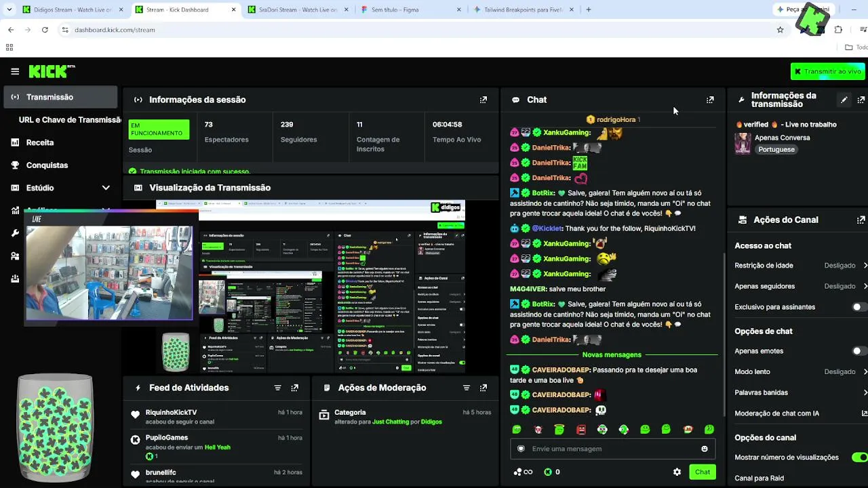The height and width of the screenshot is (488, 868).
Task: Click the Kick logo in the header
Action: point(52,71)
